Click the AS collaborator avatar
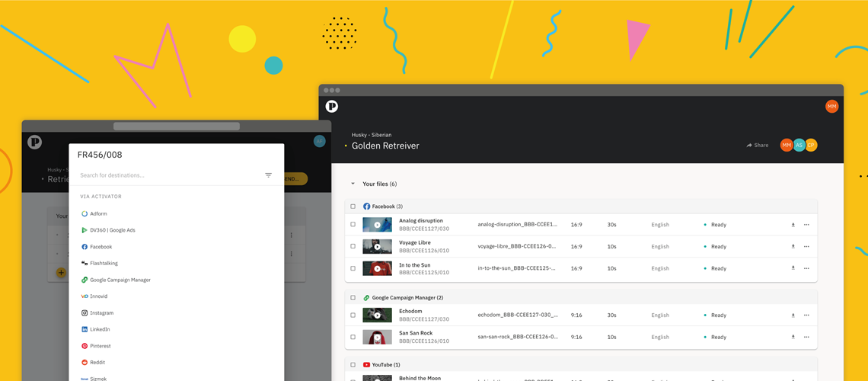 tap(799, 145)
